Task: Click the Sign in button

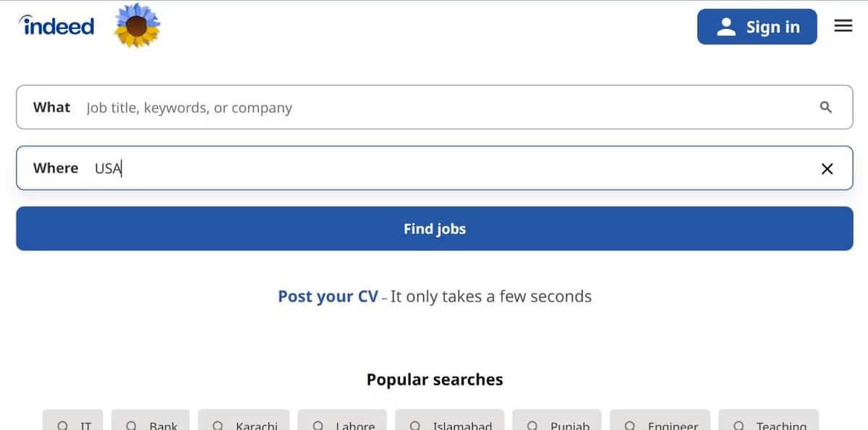Action: tap(757, 26)
